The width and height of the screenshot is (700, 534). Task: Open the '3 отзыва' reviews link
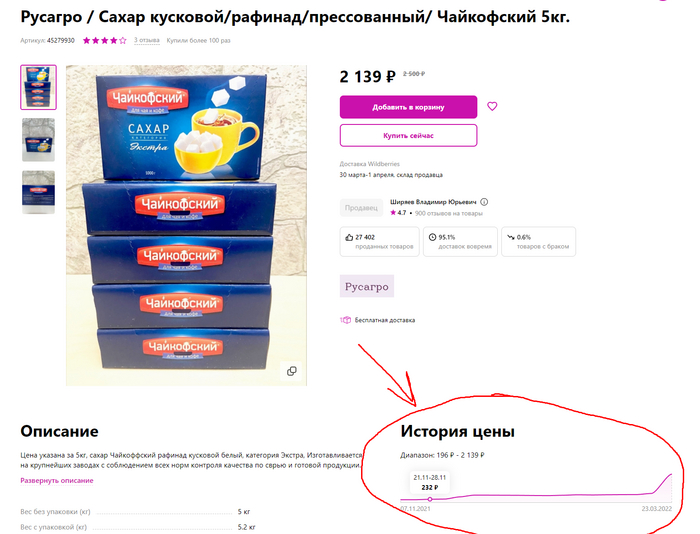tap(147, 41)
